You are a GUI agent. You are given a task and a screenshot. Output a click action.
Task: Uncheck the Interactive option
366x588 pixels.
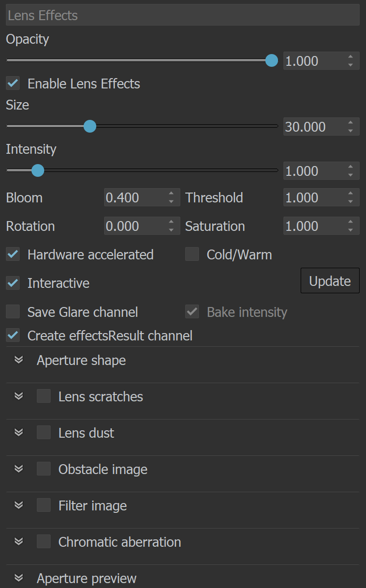pyautogui.click(x=13, y=283)
